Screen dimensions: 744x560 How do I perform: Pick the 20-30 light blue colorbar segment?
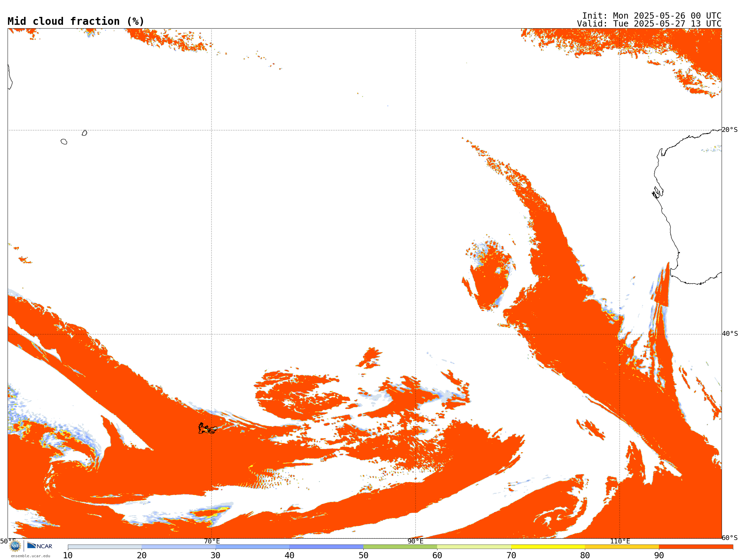[x=178, y=547]
